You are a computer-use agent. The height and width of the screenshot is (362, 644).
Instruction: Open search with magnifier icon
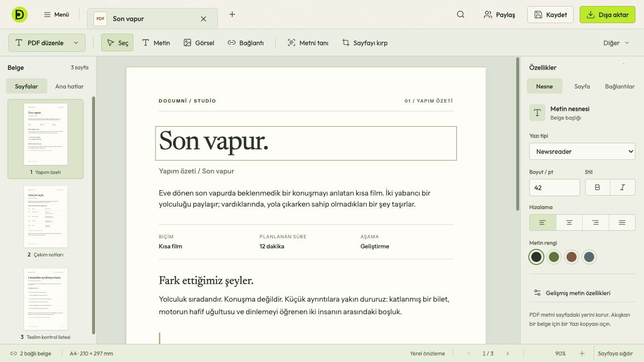click(x=460, y=15)
